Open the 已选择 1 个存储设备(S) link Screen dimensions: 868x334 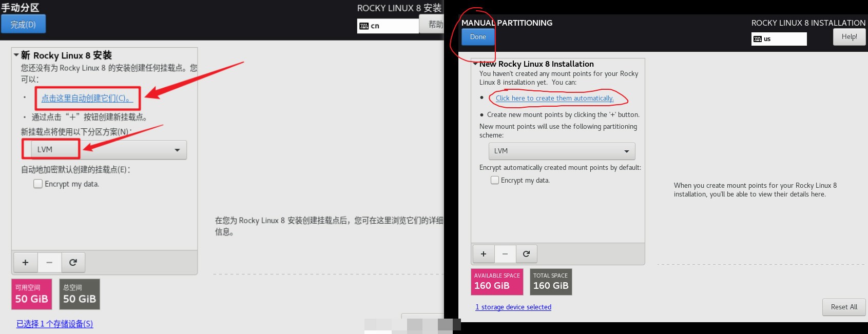55,324
